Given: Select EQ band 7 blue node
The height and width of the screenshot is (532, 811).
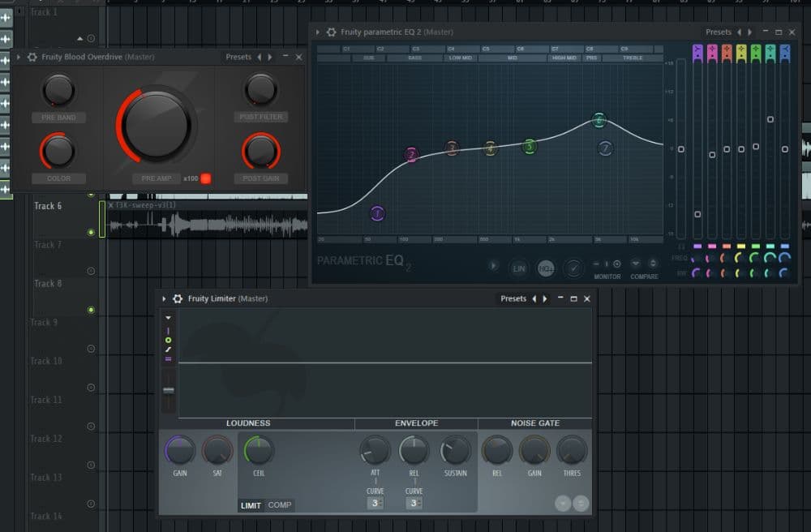Looking at the screenshot, I should click(605, 148).
